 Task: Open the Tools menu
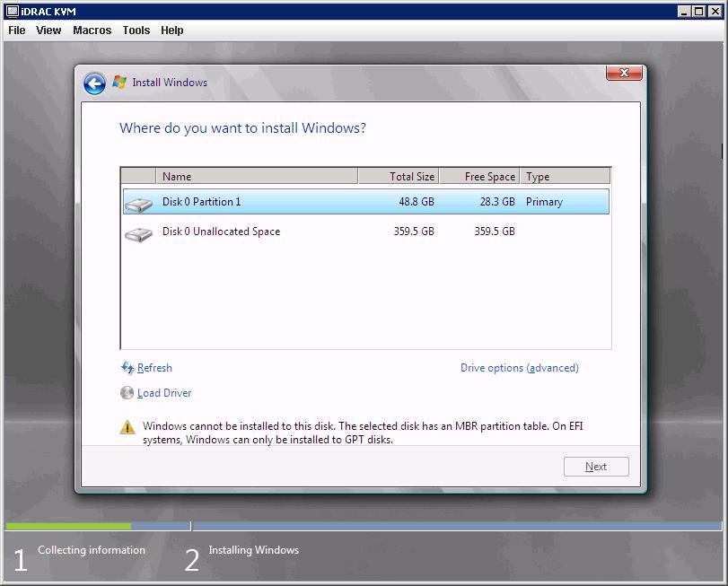(x=136, y=31)
